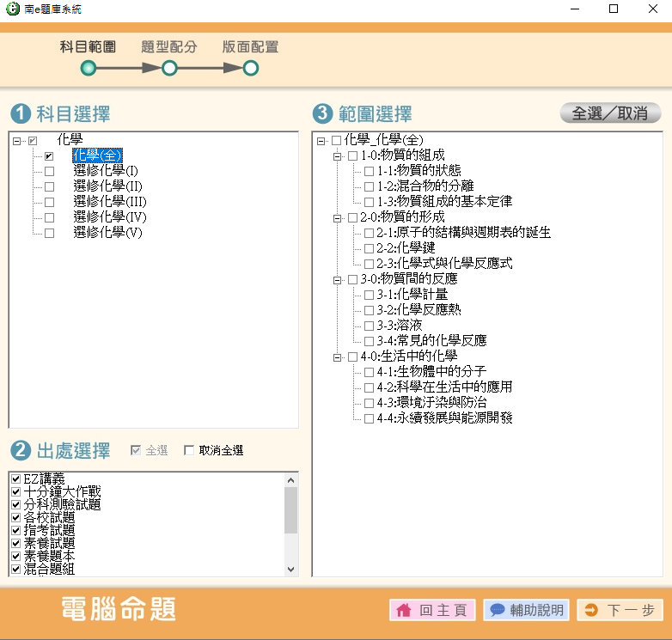Uncheck the 指考試題 source
This screenshot has width=672, height=640.
(x=16, y=530)
